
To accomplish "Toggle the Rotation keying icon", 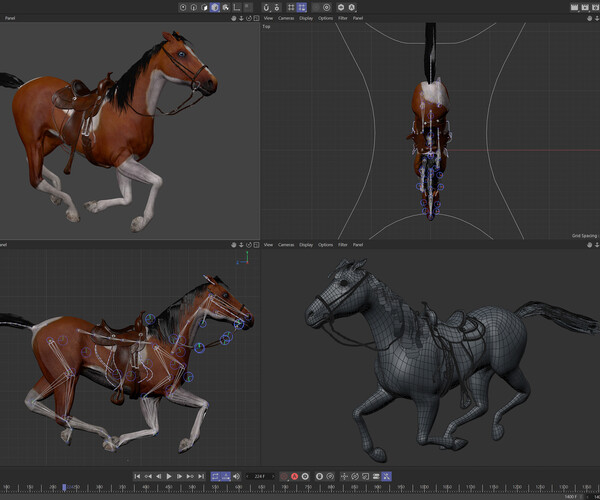I will (355, 476).
